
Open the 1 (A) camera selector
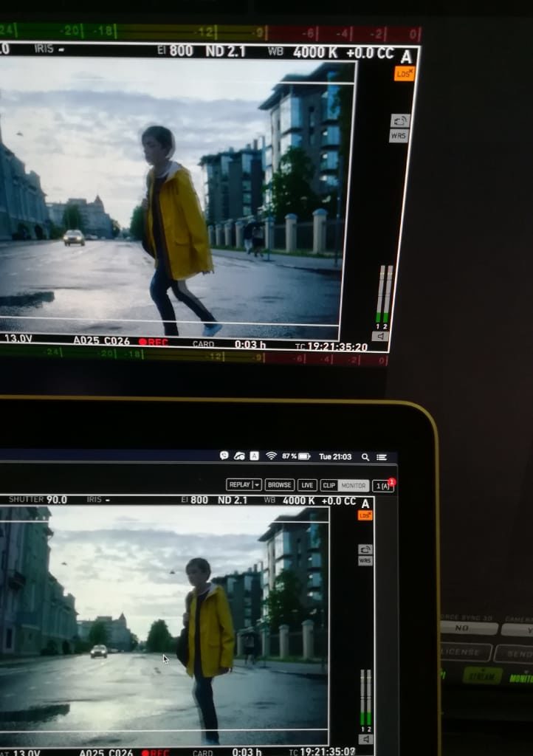pos(382,486)
